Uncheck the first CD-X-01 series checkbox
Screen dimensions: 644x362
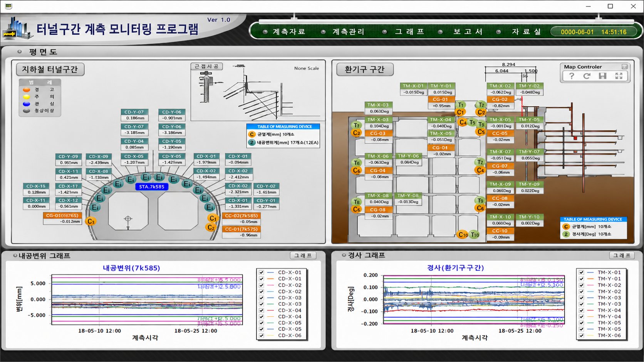pos(262,272)
